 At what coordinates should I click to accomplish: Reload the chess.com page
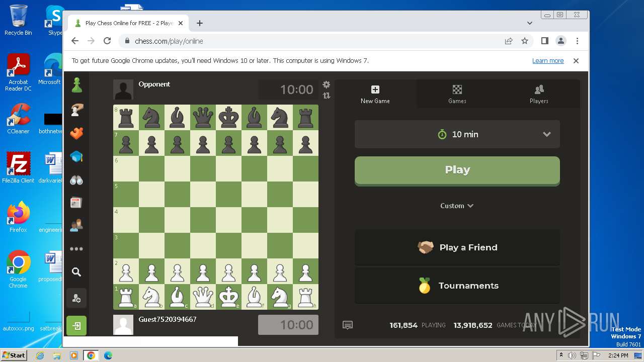coord(107,41)
